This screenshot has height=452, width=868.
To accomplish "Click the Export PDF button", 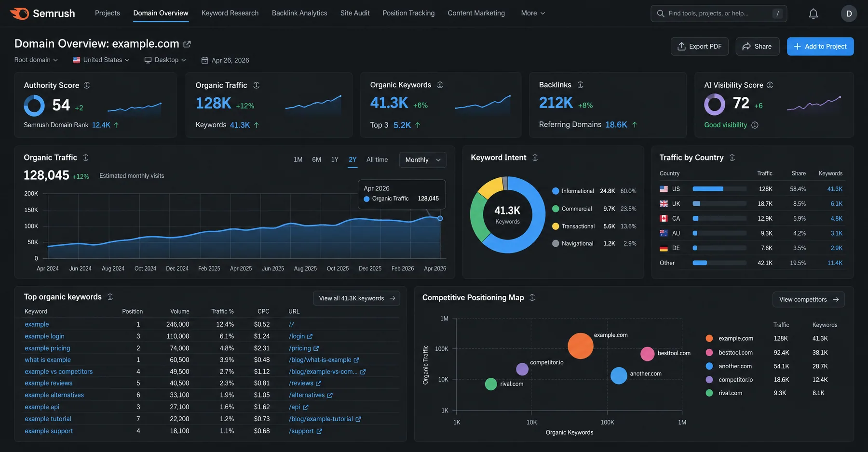I will 700,46.
